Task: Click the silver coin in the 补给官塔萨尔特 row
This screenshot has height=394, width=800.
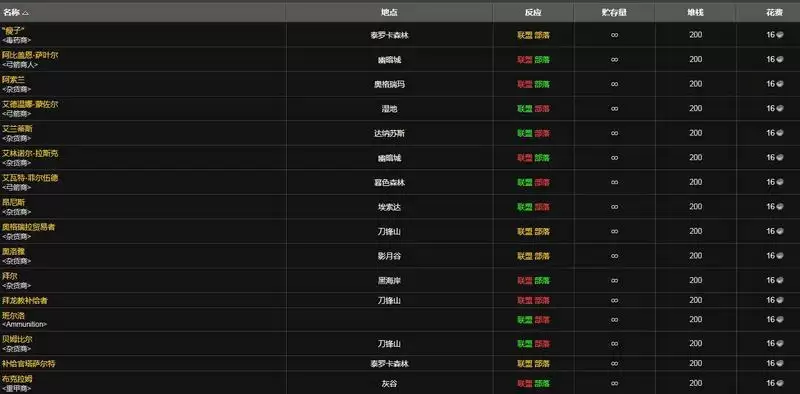Action: (780, 363)
